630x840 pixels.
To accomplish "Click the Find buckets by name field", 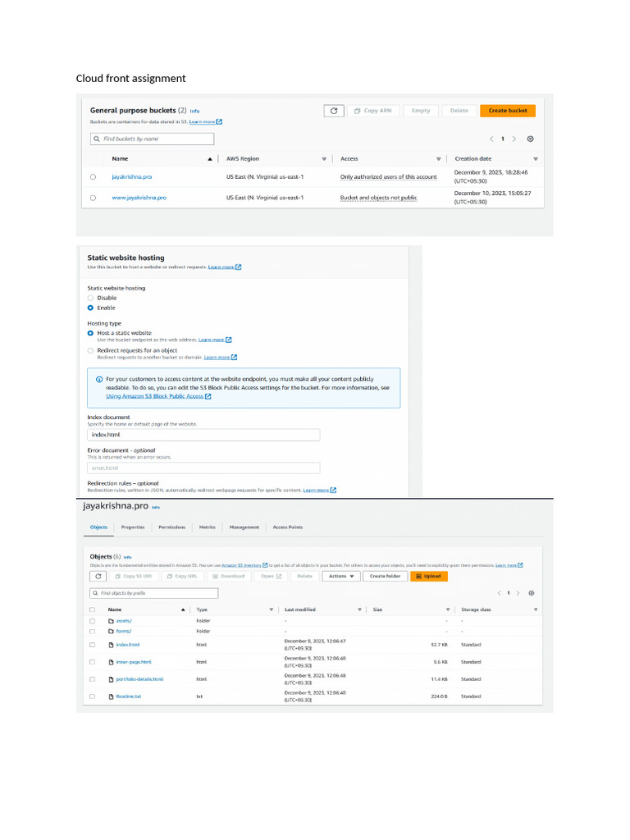I will (x=152, y=139).
